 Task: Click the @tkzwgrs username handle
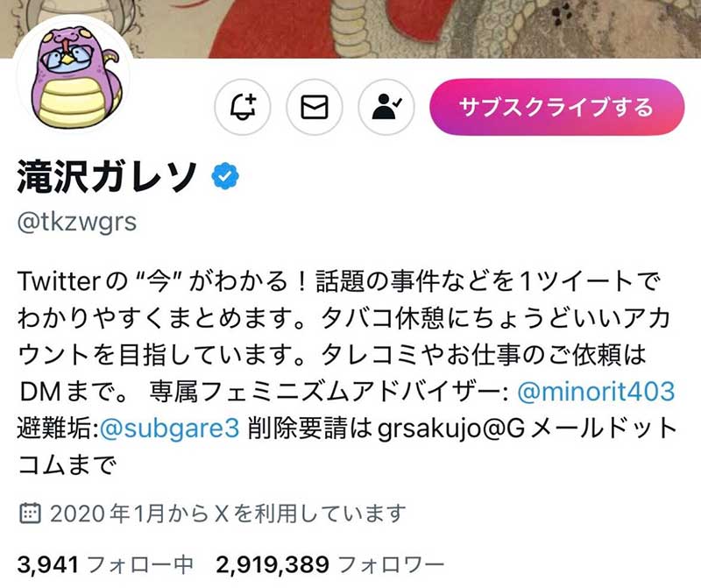[77, 222]
